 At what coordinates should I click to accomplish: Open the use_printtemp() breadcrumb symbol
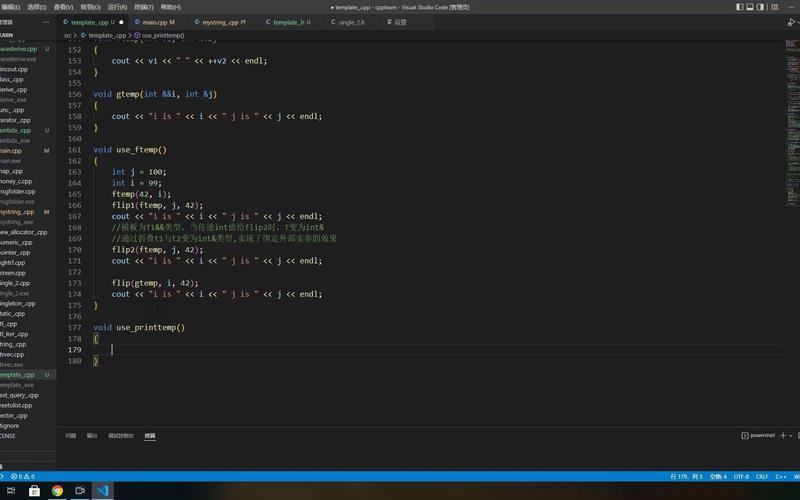pos(159,36)
